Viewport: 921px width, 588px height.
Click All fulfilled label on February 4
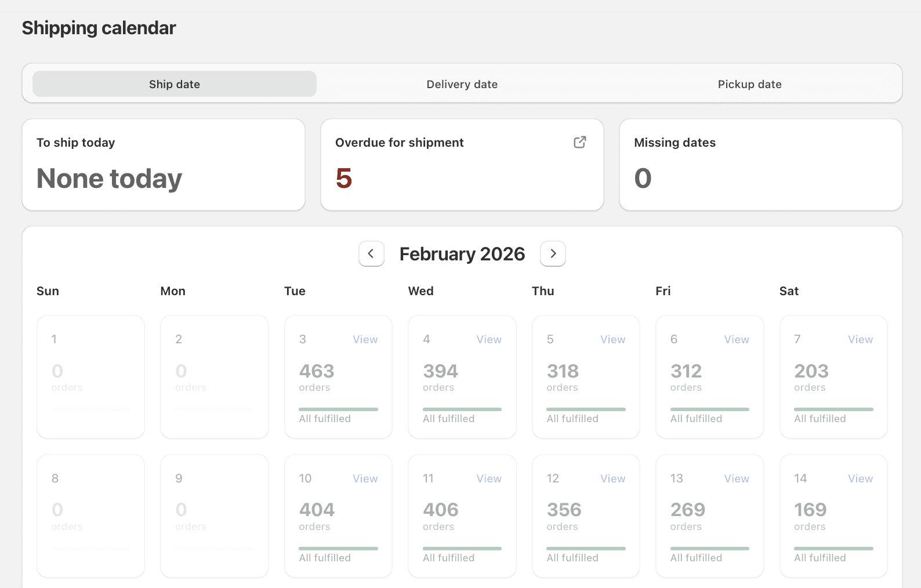tap(448, 419)
